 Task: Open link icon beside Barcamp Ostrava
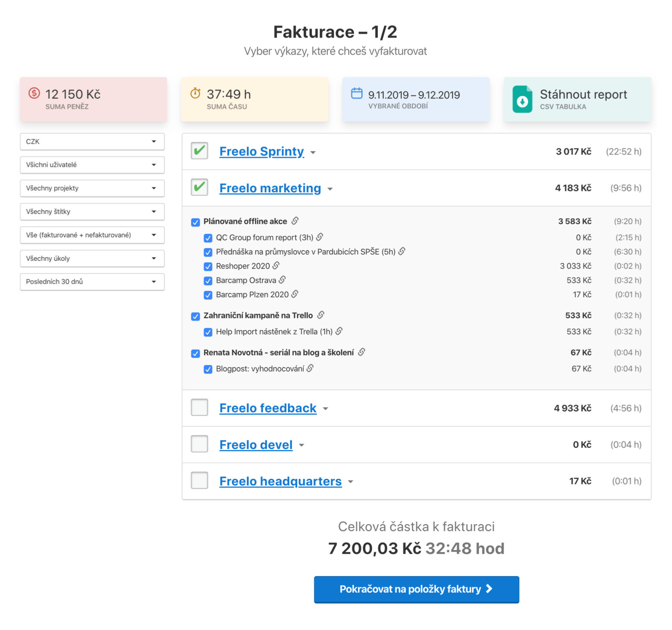[x=282, y=280]
